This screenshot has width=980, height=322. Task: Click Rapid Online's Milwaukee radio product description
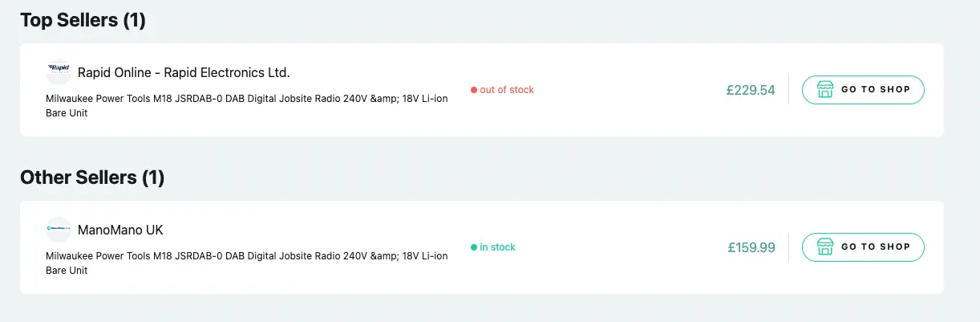(x=247, y=106)
